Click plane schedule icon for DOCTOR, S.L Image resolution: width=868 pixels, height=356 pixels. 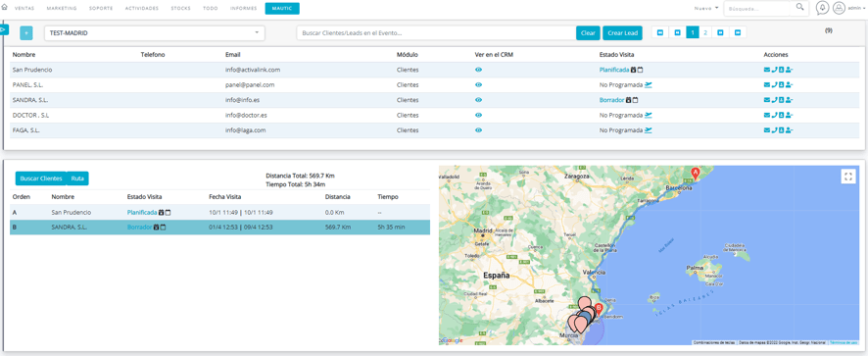(649, 115)
